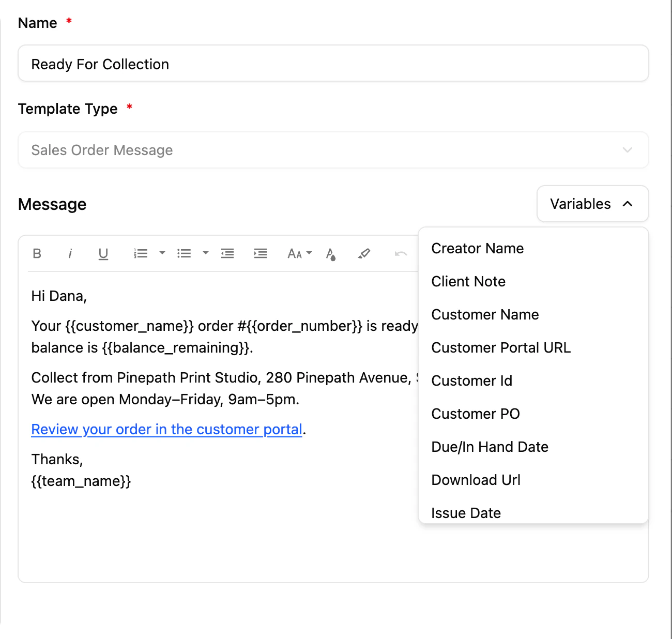Open numbered list style dropdown arrow

[162, 253]
